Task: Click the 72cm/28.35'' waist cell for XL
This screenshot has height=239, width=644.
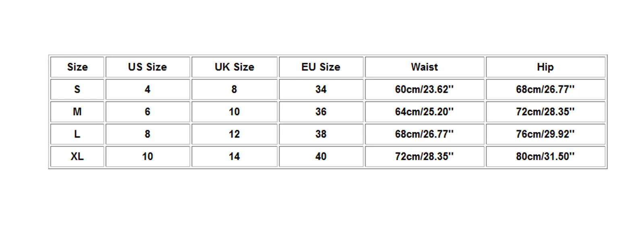Action: pos(424,157)
